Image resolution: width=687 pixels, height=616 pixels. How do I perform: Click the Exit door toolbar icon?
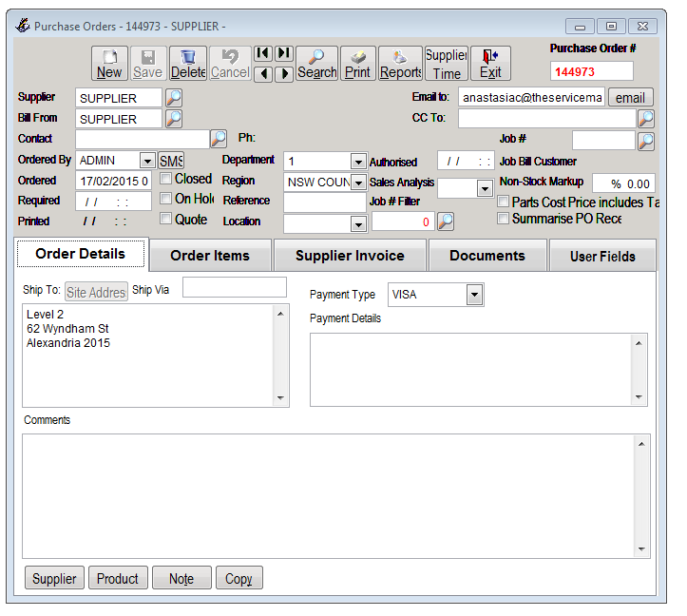[x=490, y=64]
